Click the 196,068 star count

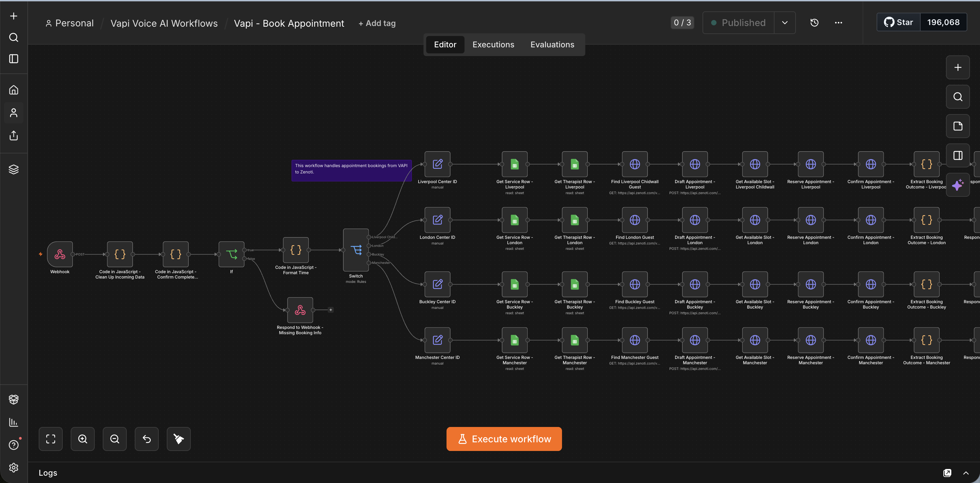pos(943,22)
